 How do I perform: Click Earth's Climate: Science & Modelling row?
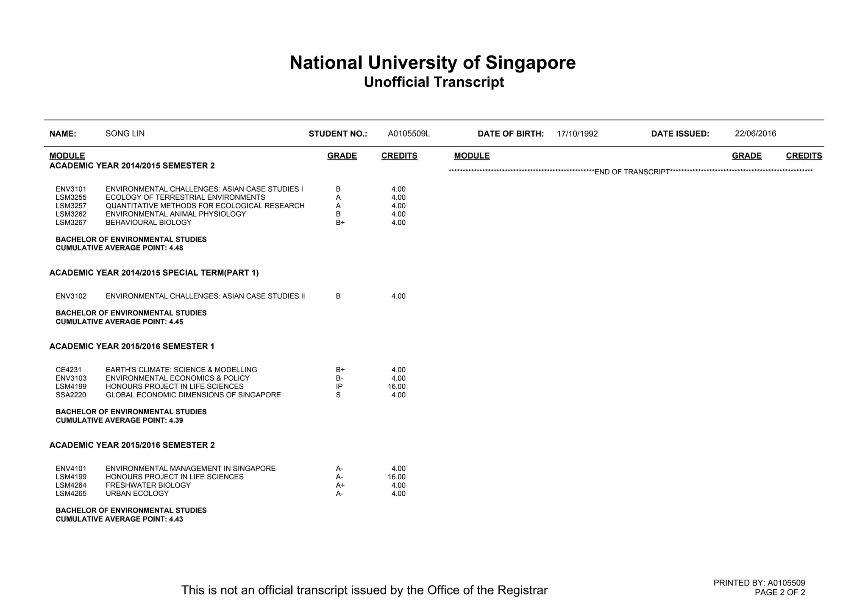[181, 370]
